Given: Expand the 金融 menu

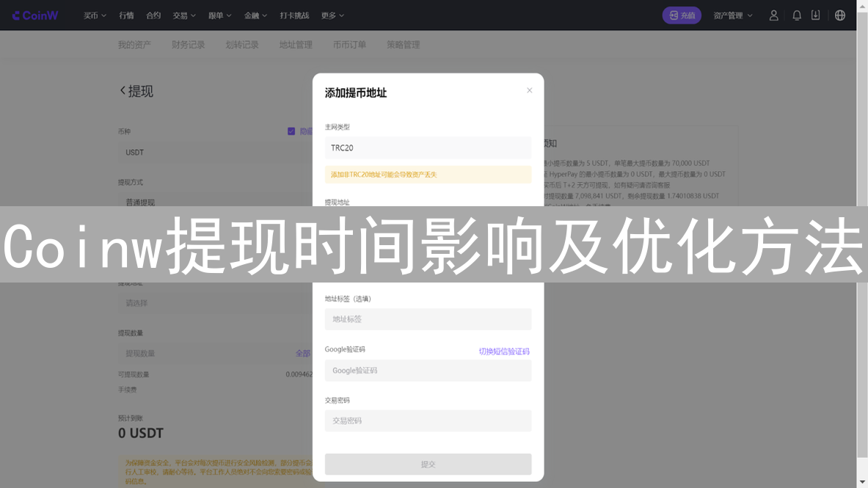Looking at the screenshot, I should point(255,15).
